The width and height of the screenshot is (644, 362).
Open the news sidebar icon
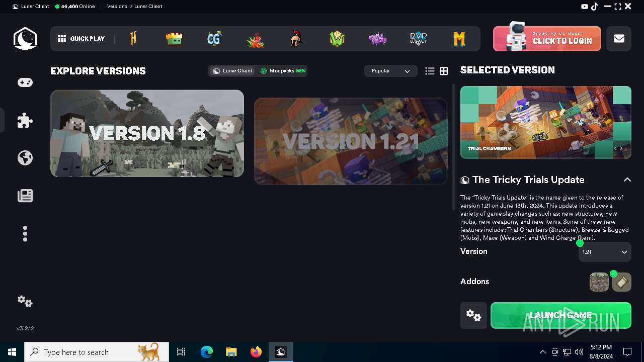pyautogui.click(x=25, y=196)
